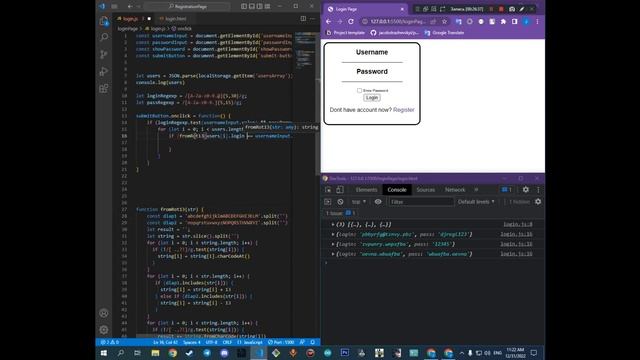Select the Login Page browser tab
Screen dimensions: 640x360
coord(364,9)
